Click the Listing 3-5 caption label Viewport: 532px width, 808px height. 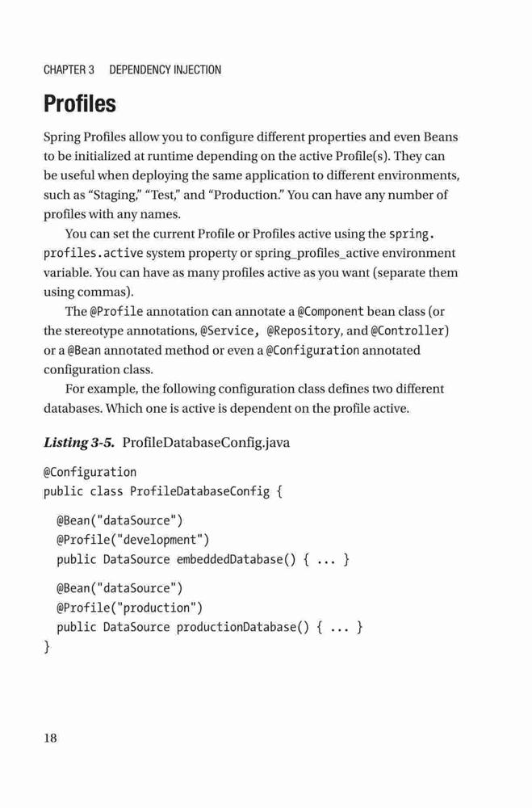point(79,443)
